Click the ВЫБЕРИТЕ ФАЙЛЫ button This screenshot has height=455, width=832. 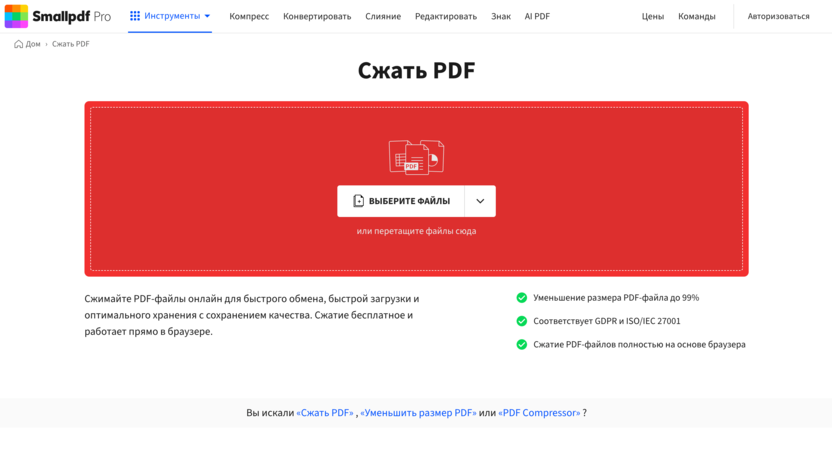tap(401, 201)
